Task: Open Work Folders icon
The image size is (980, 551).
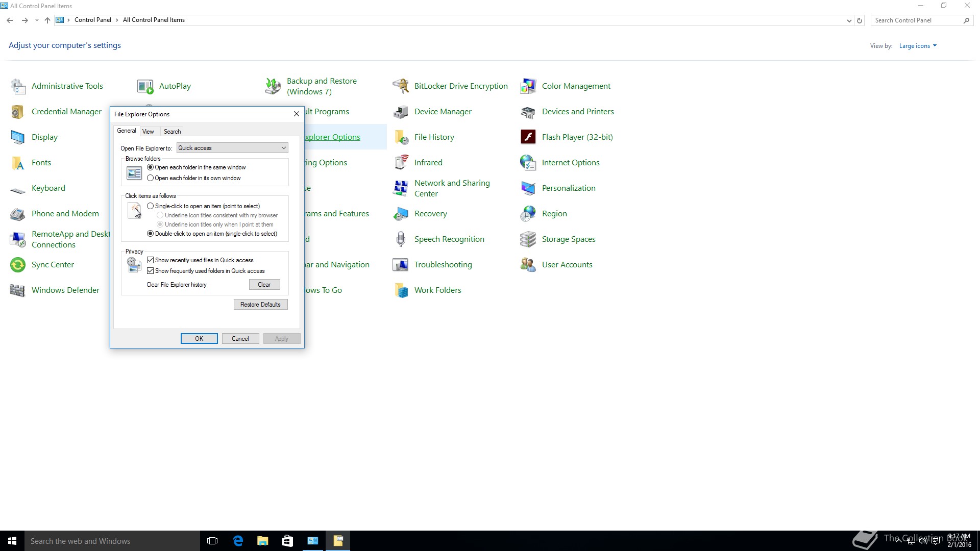Action: [401, 290]
